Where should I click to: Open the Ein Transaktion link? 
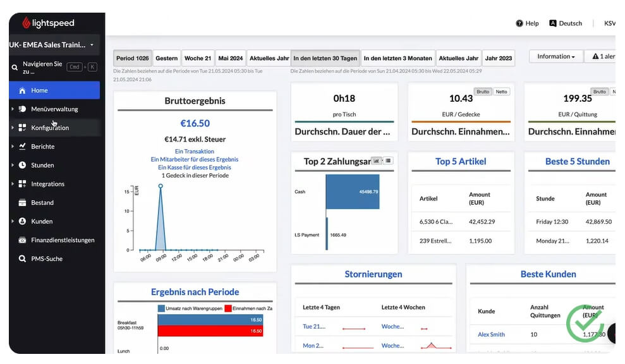(x=195, y=152)
